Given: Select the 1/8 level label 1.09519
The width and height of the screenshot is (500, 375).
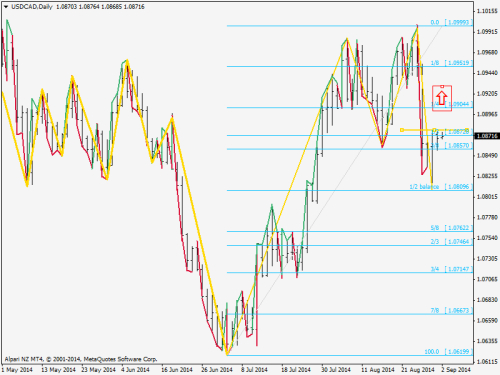Looking at the screenshot, I should point(451,63).
